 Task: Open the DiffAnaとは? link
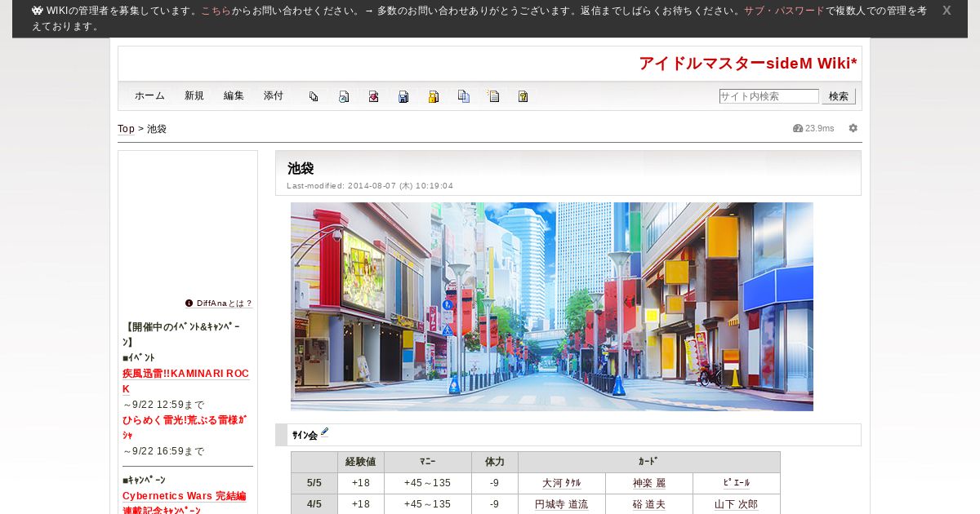tap(224, 303)
